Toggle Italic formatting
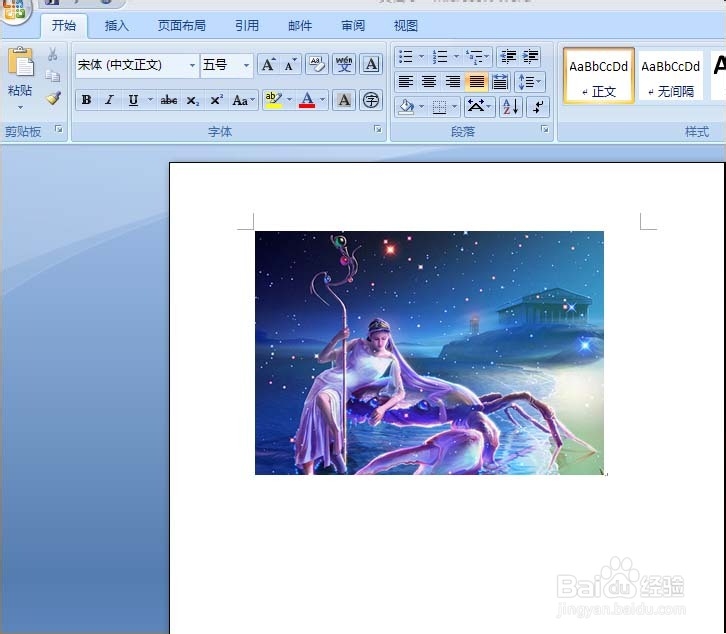 coord(109,100)
